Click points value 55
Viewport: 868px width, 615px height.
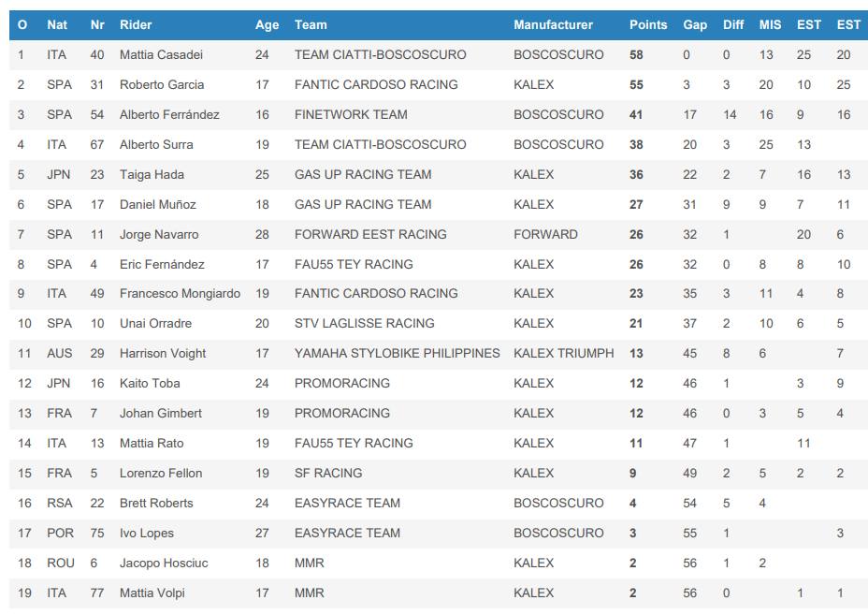636,85
